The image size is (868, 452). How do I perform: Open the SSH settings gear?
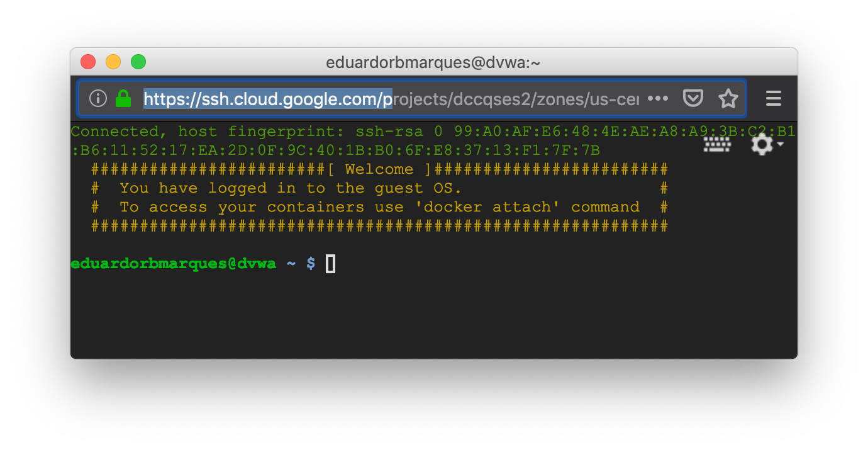point(762,145)
